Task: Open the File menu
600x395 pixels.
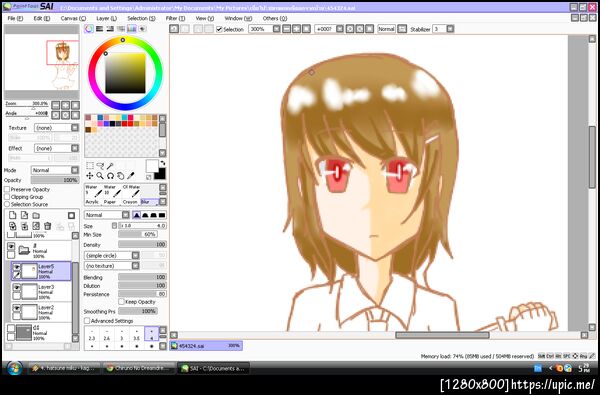Action: 15,18
